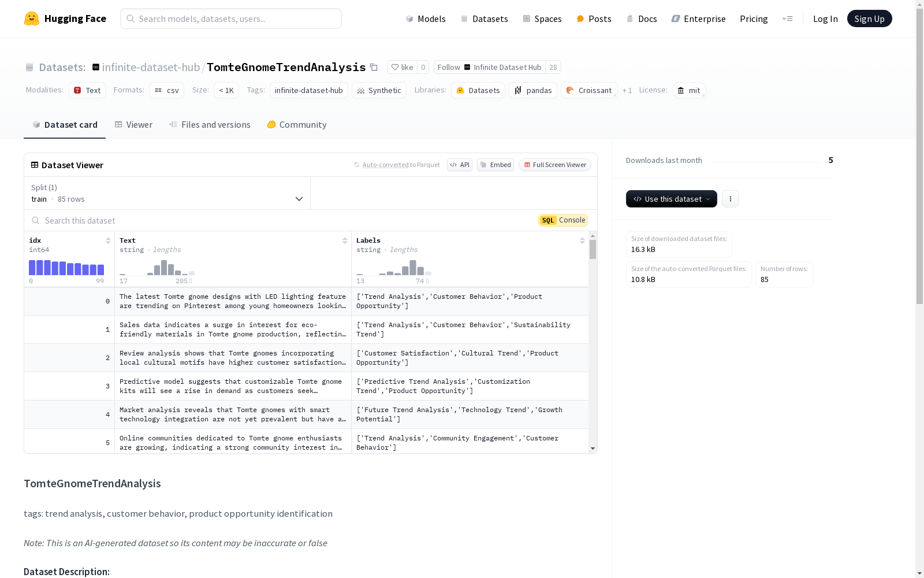924x578 pixels.
Task: Go to Models in the top navigation
Action: (x=426, y=18)
